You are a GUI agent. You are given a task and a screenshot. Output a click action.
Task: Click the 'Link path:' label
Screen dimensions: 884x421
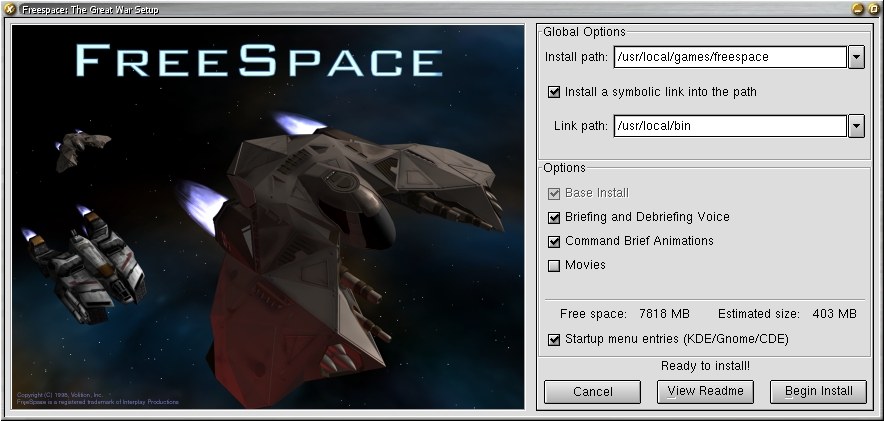pos(581,126)
